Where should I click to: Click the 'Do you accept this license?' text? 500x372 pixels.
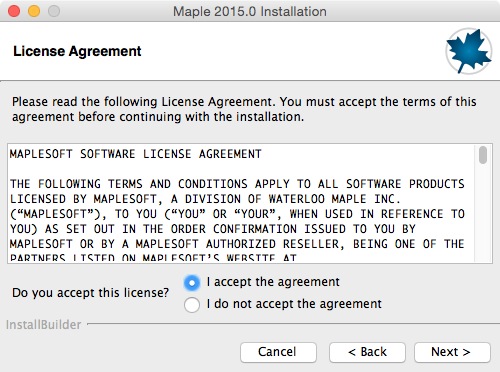pos(91,293)
